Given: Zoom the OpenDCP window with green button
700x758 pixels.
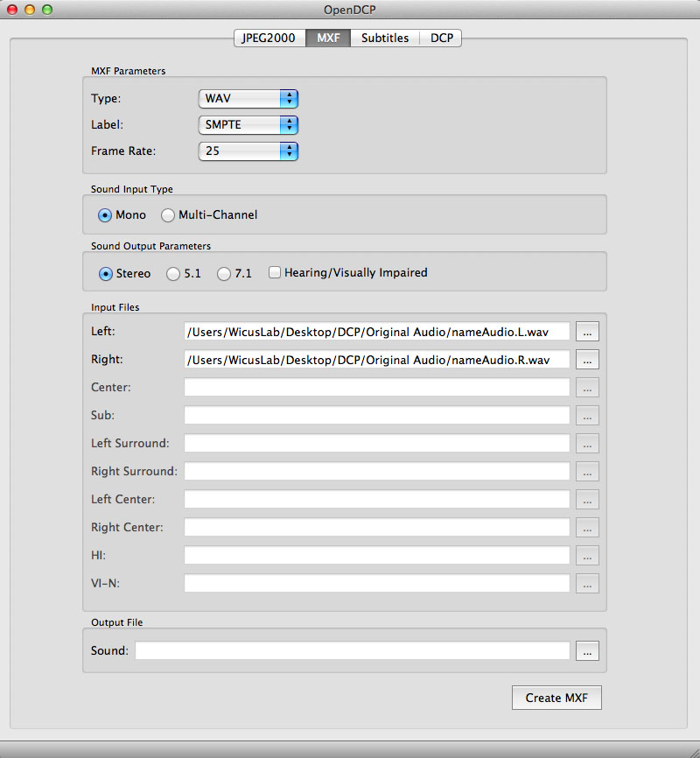Looking at the screenshot, I should click(47, 9).
